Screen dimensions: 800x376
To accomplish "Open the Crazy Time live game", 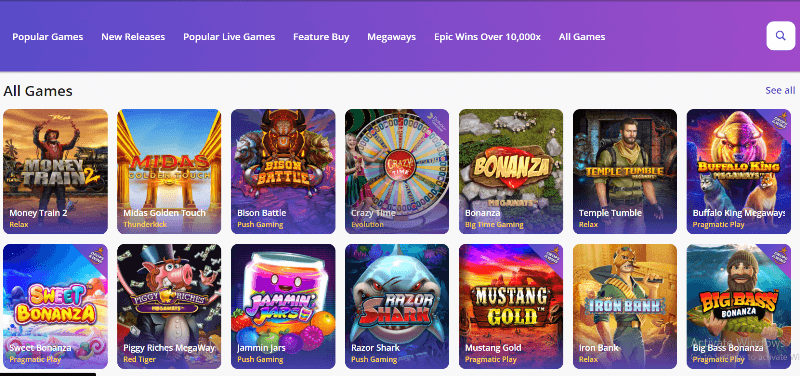I will coord(397,171).
